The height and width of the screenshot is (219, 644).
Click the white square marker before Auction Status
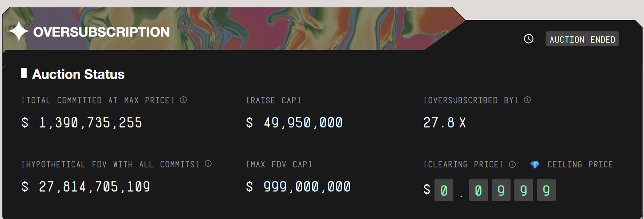[x=24, y=73]
